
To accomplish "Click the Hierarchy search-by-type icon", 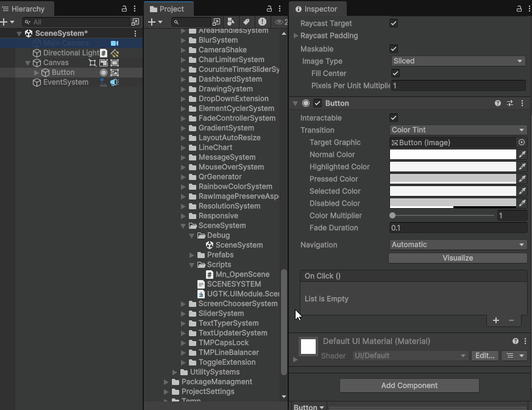I will click(x=135, y=22).
